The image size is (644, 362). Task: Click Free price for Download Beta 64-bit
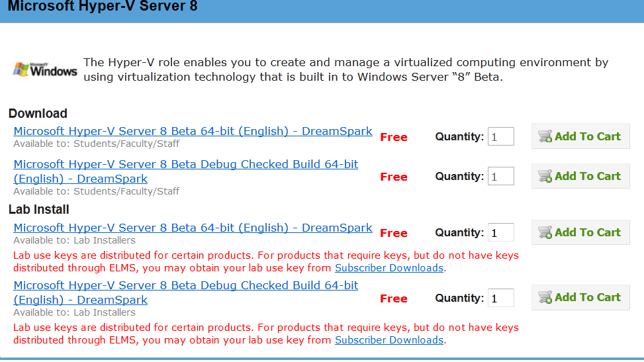394,137
